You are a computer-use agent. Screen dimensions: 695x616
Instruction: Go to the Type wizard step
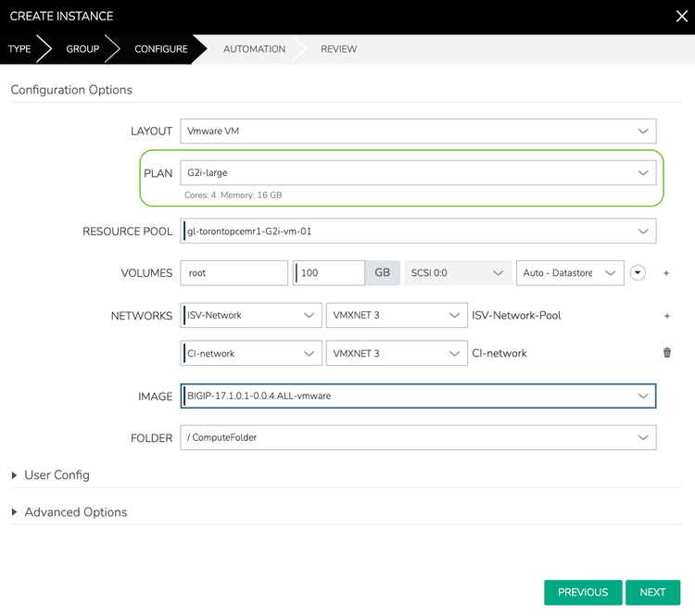pos(19,49)
